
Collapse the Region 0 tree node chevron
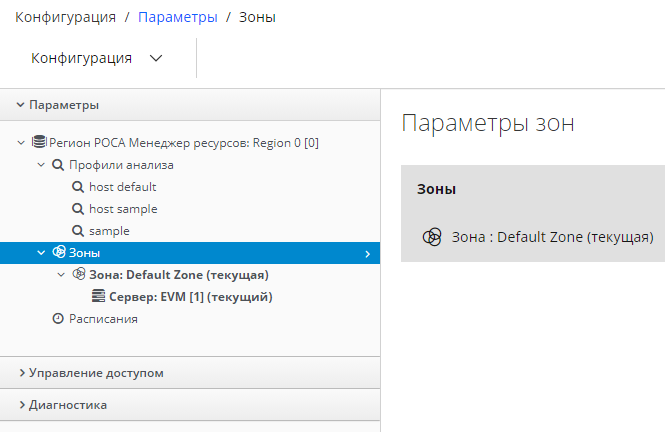tap(22, 142)
